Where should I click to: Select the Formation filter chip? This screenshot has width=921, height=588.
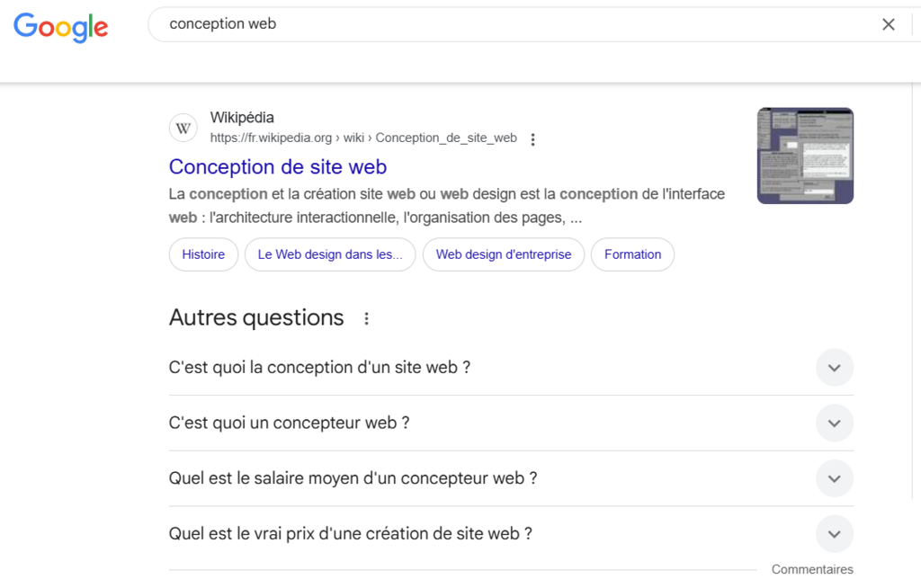point(632,254)
